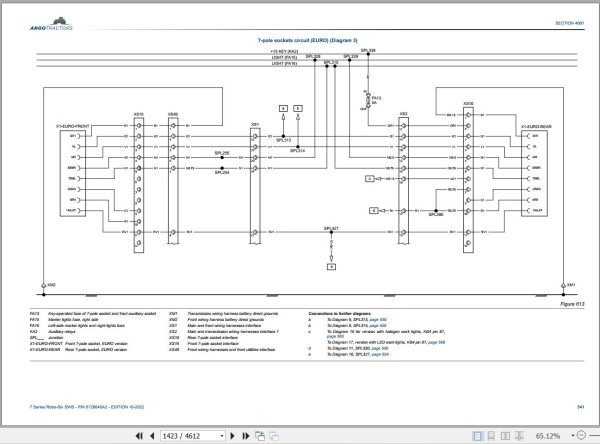Go to the previous page
Image resolution: width=600 pixels, height=444 pixels.
pyautogui.click(x=152, y=436)
